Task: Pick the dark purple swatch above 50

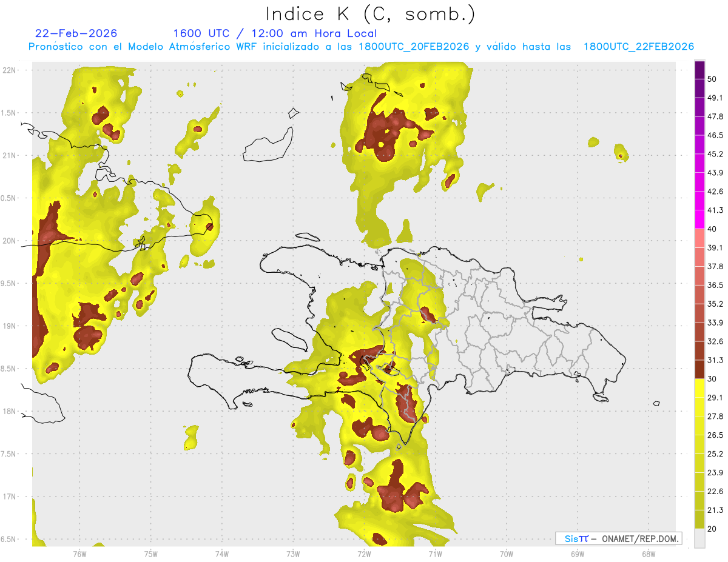Action: click(699, 70)
